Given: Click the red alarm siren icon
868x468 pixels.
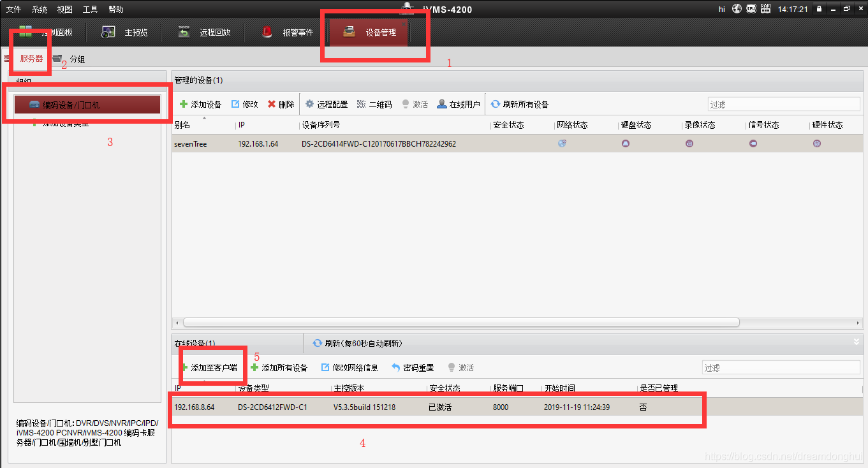Looking at the screenshot, I should (267, 32).
